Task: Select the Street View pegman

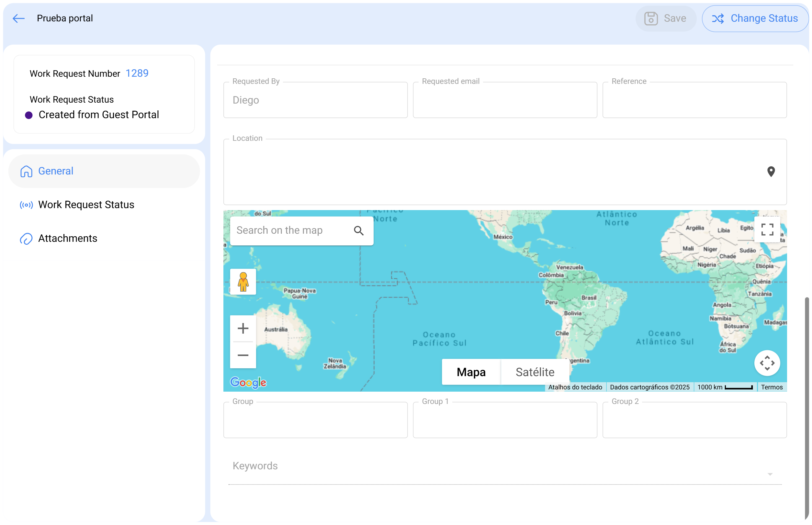Action: pos(243,282)
